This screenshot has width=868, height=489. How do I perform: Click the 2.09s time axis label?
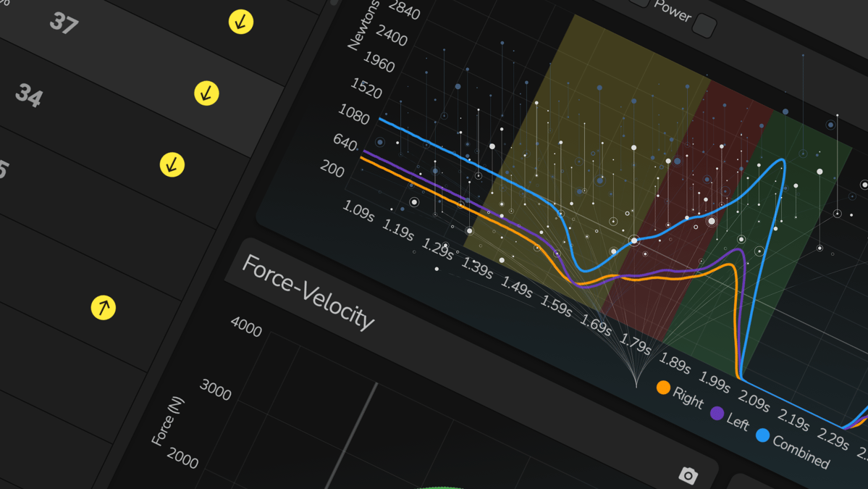[x=753, y=399]
